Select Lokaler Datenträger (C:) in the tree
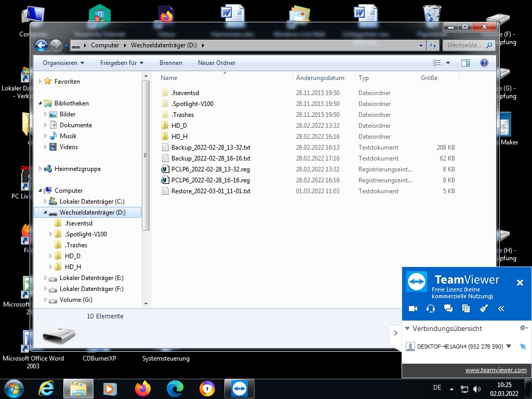 [x=91, y=202]
